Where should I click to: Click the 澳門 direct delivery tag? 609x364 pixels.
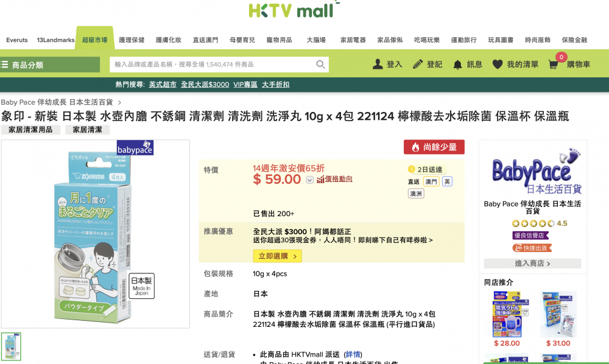click(431, 181)
